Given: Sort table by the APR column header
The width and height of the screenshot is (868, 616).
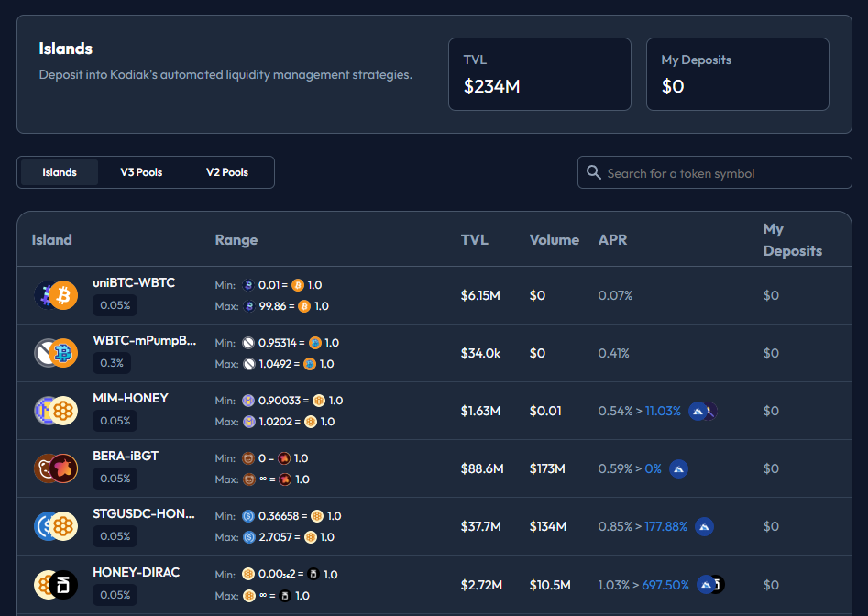Looking at the screenshot, I should 612,240.
